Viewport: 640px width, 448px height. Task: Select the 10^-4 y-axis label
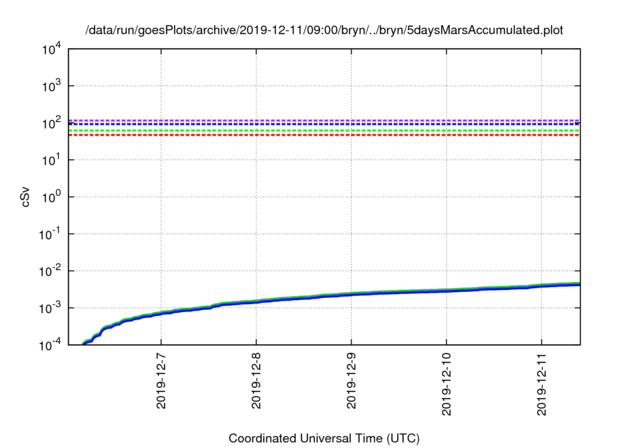coord(50,345)
